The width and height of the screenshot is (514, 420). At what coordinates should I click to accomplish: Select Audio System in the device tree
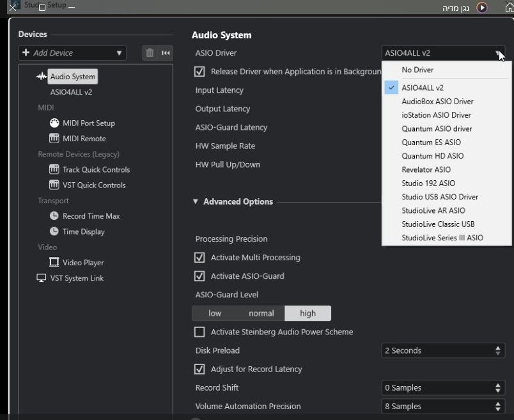[73, 77]
